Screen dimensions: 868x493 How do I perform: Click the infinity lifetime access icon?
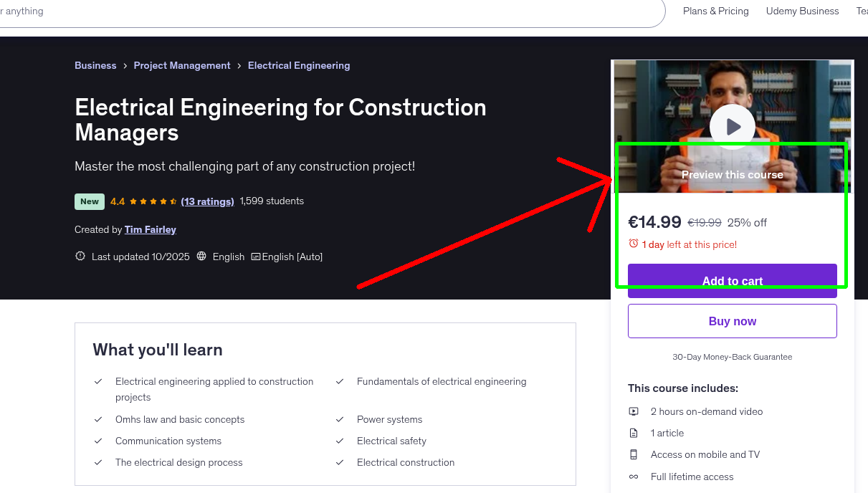634,477
